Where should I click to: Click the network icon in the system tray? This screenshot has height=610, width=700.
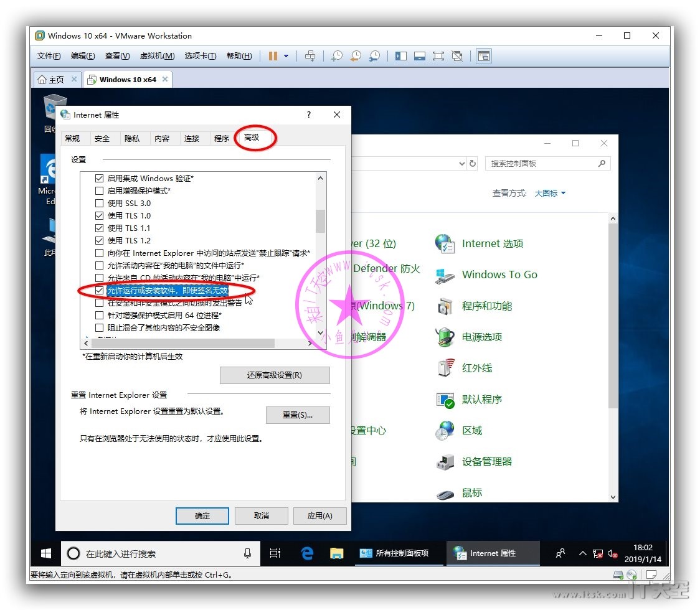(597, 554)
